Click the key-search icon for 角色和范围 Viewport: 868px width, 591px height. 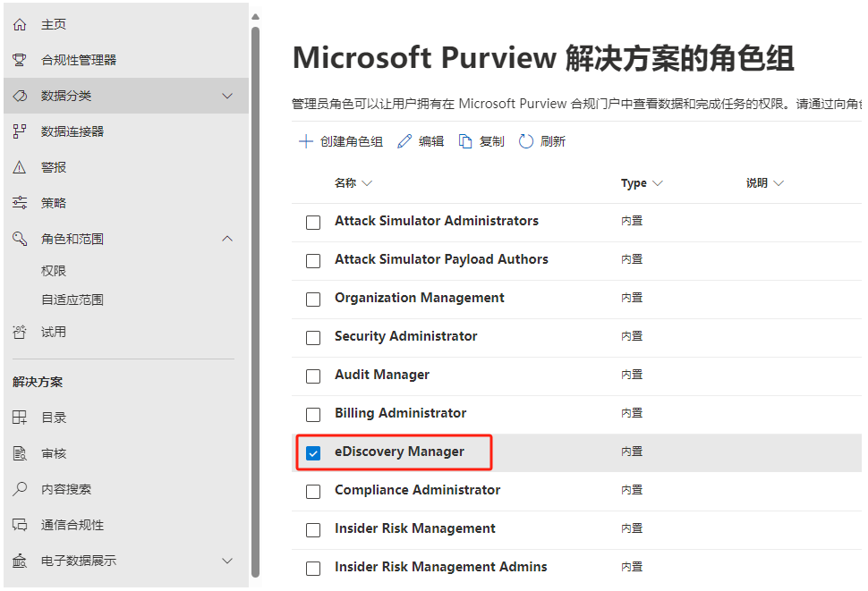[20, 239]
